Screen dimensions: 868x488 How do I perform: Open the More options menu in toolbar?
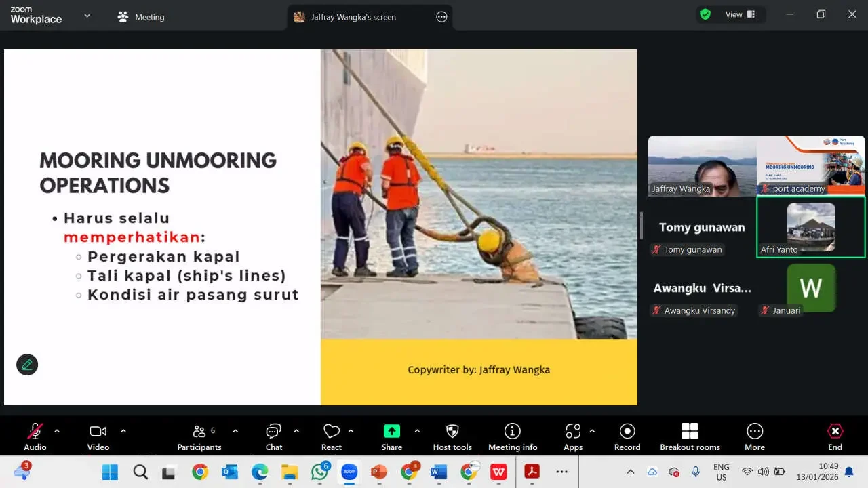tap(755, 436)
